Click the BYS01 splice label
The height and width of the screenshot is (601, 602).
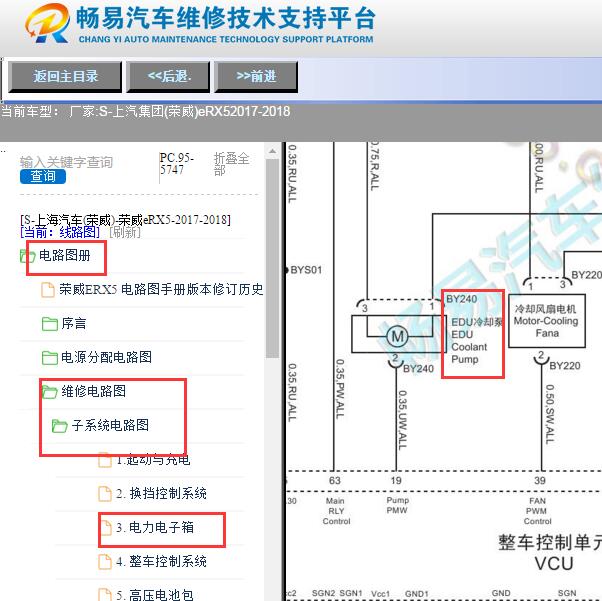(306, 270)
